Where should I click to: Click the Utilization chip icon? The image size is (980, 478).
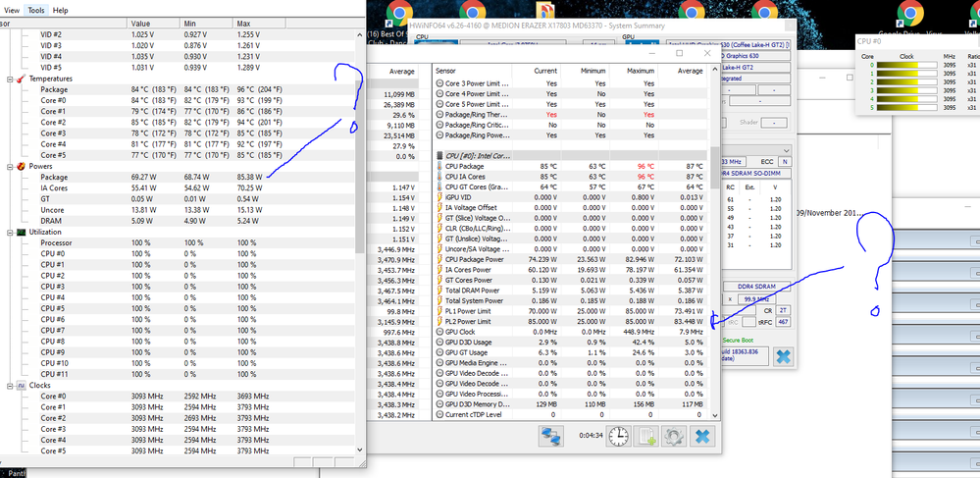(20, 232)
